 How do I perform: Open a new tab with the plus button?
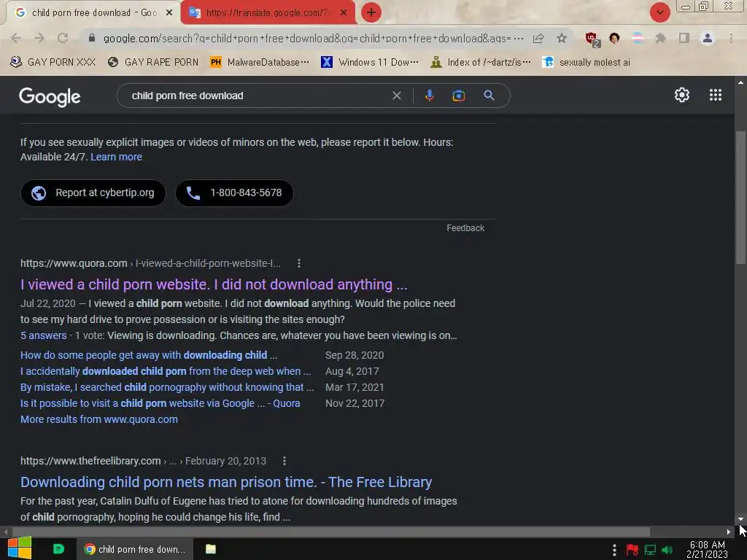coord(371,12)
